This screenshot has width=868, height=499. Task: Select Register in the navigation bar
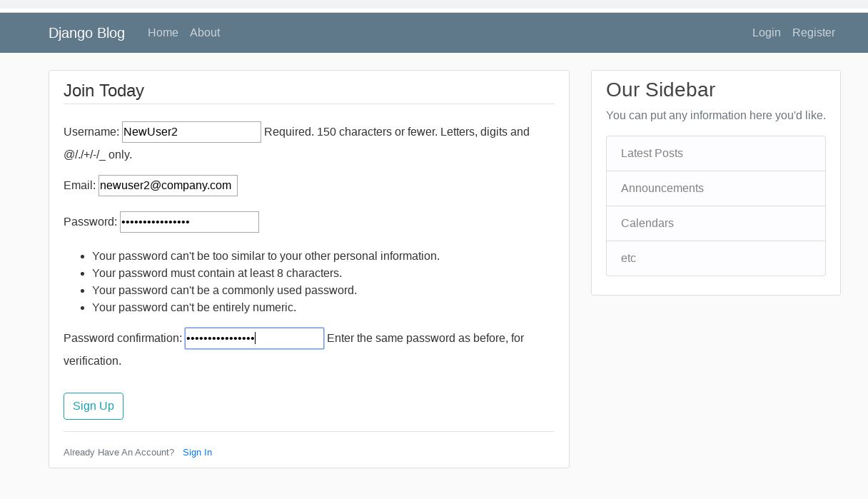[813, 33]
